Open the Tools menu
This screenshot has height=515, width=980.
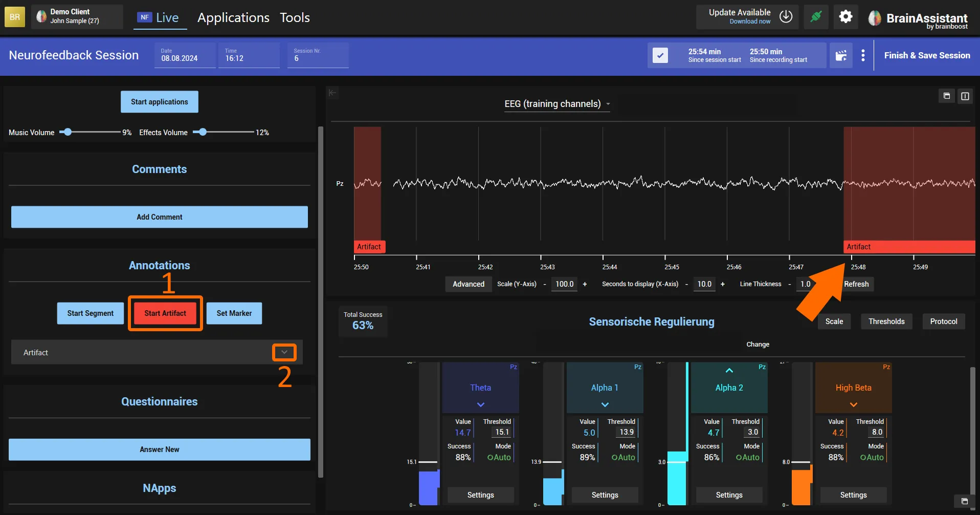(295, 17)
